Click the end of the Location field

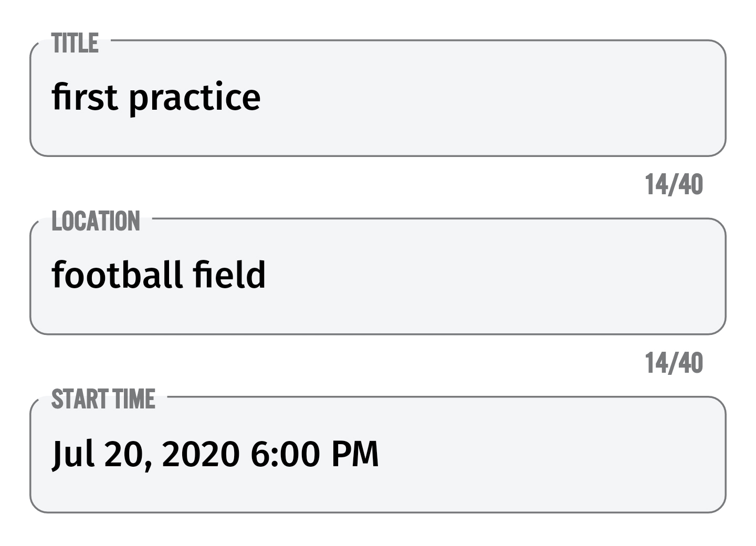pyautogui.click(x=682, y=274)
